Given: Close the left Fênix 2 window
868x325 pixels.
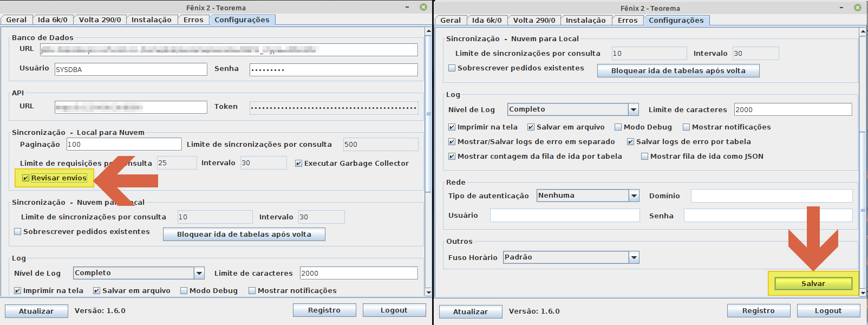Looking at the screenshot, I should coord(423,7).
